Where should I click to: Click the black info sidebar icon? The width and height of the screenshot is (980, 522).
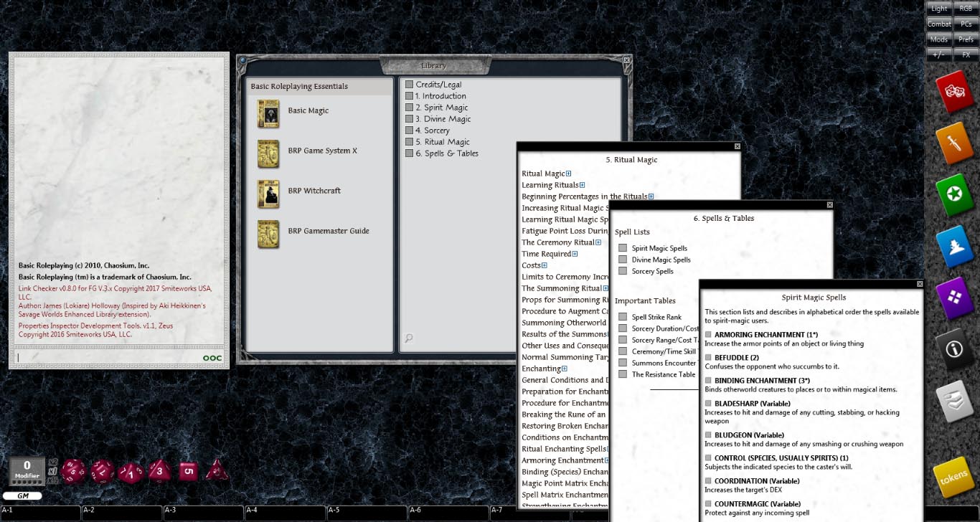[953, 349]
